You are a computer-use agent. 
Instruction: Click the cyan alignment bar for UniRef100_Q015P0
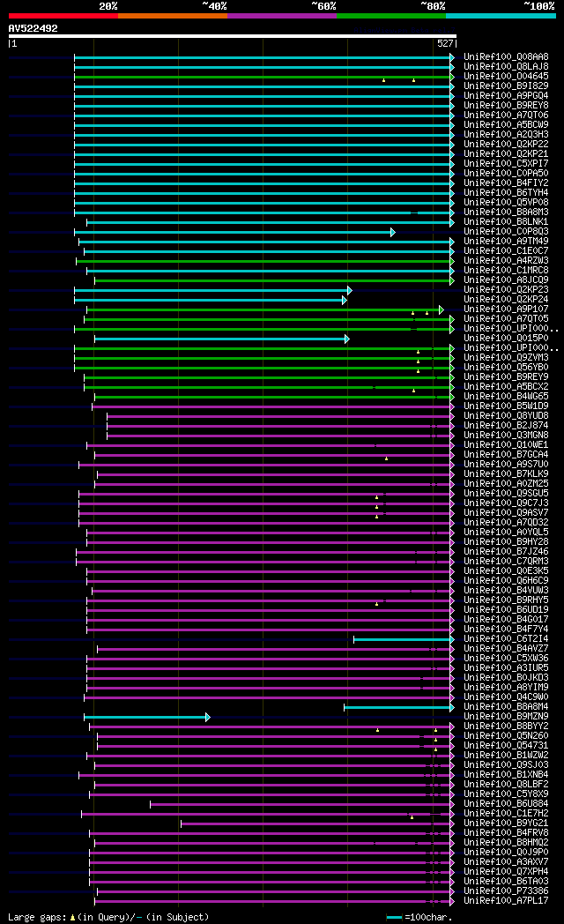tap(222, 339)
